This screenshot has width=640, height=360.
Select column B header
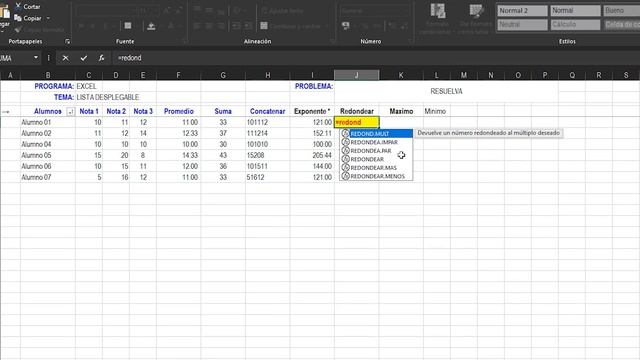[x=48, y=75]
